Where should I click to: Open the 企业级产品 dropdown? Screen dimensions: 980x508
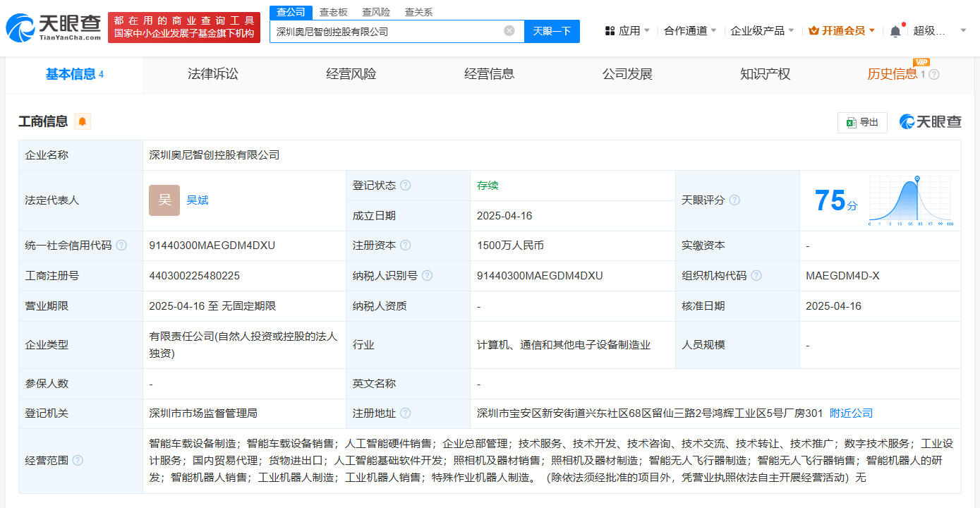pos(762,31)
